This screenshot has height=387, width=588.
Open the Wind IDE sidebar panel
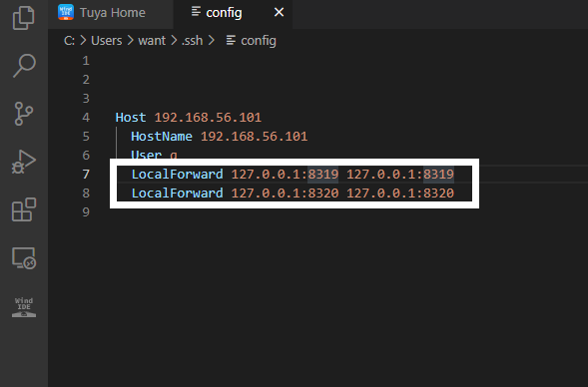point(24,307)
